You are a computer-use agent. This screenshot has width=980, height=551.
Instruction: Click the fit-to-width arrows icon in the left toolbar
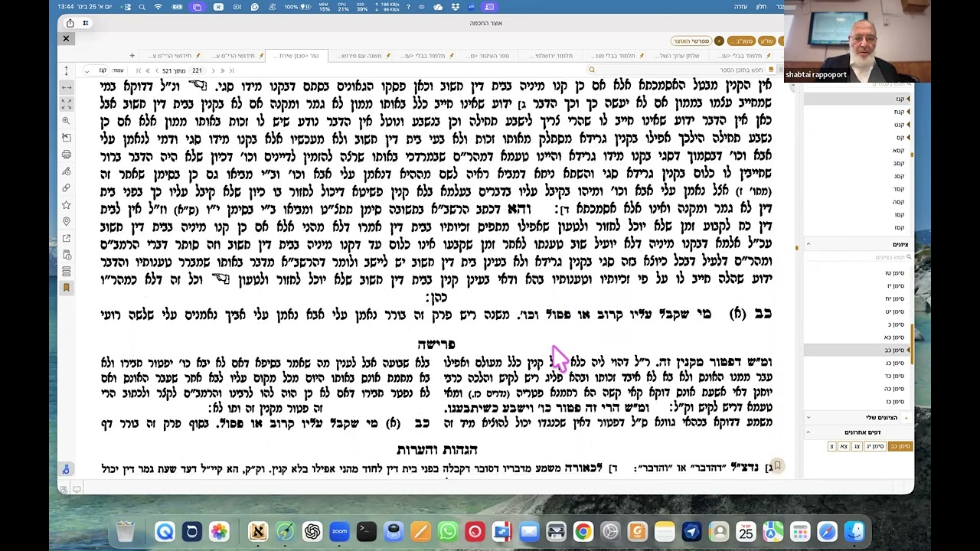tap(67, 87)
